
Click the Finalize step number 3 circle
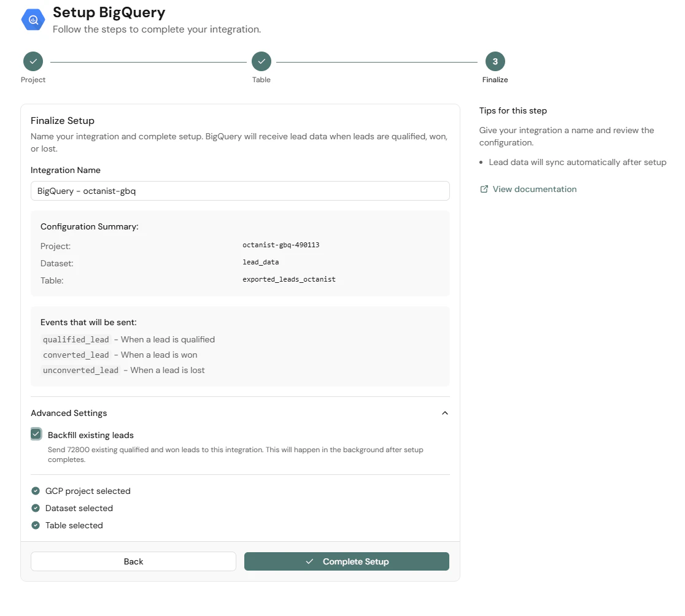coord(495,61)
